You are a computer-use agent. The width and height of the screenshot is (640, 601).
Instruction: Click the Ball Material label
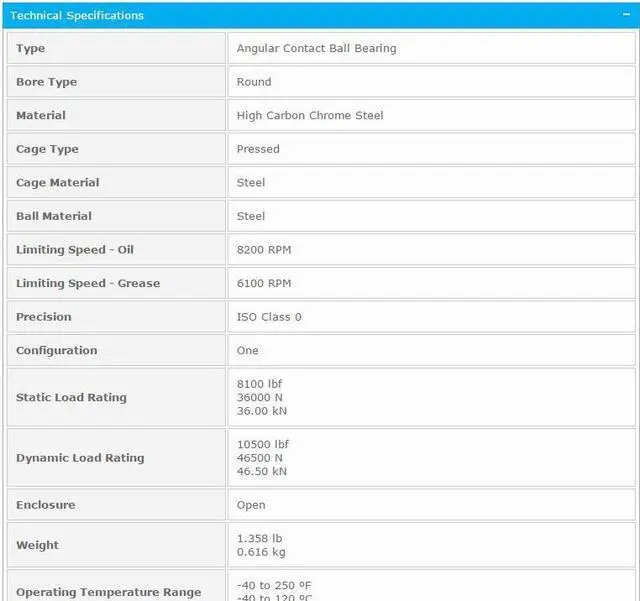pos(53,216)
